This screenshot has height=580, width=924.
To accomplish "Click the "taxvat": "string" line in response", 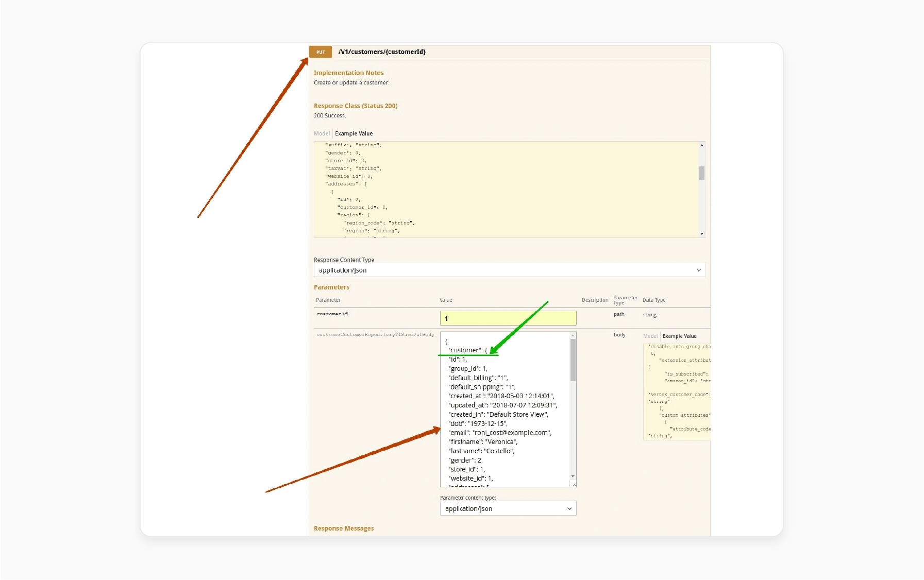I will coord(353,168).
